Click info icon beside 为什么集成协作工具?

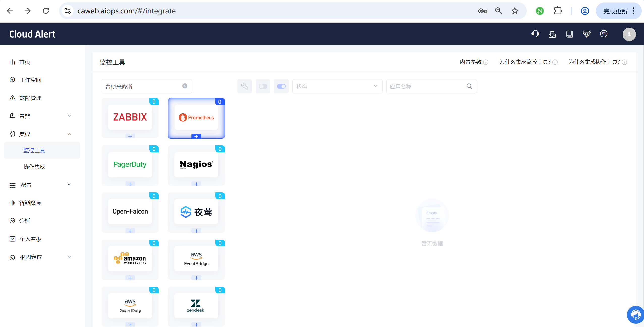pyautogui.click(x=624, y=62)
